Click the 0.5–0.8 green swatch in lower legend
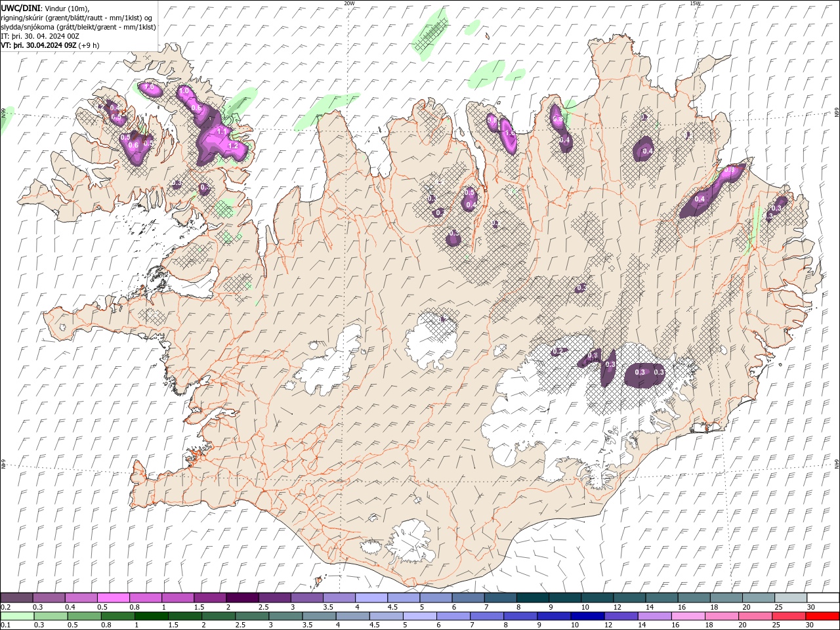Image resolution: width=840 pixels, height=630 pixels. pos(85,616)
